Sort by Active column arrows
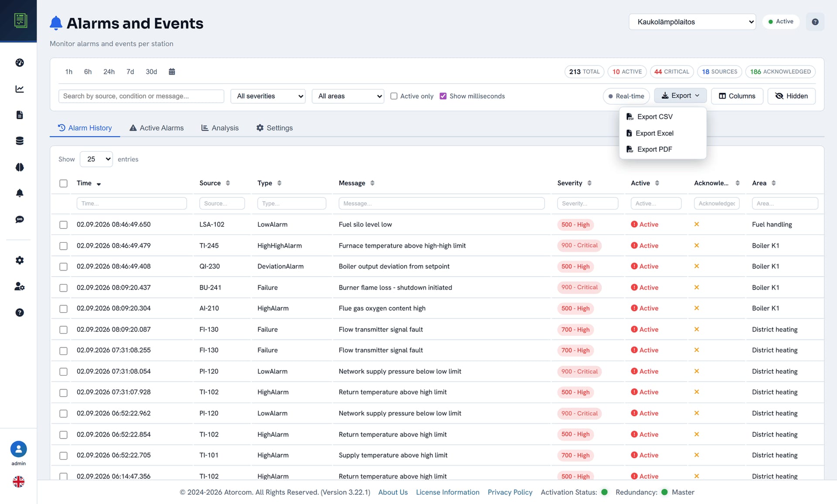Viewport: 837px width, 504px height. pyautogui.click(x=657, y=183)
